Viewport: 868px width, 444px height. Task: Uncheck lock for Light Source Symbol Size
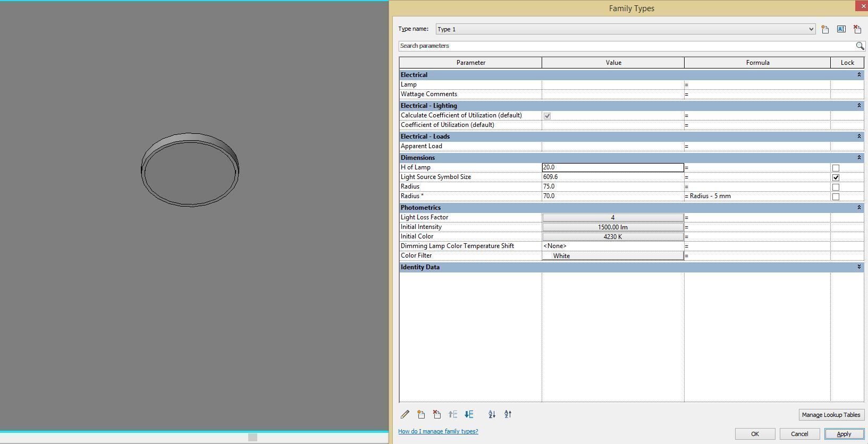[x=836, y=177]
